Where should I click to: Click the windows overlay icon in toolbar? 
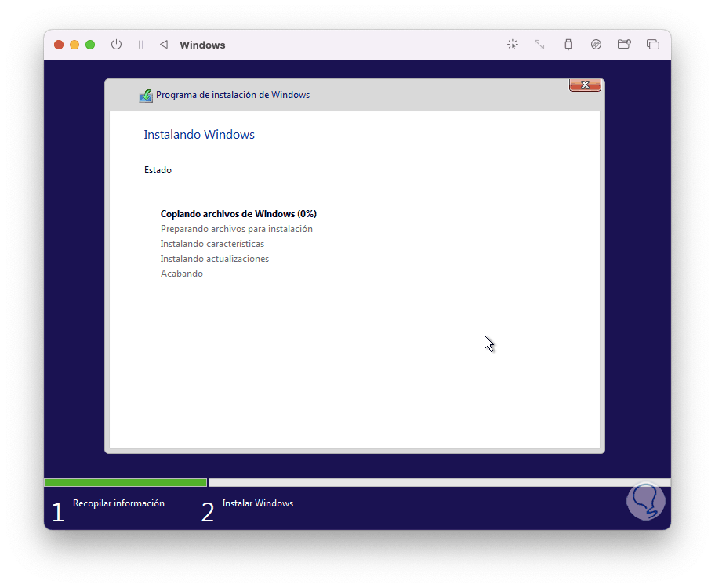(x=653, y=44)
